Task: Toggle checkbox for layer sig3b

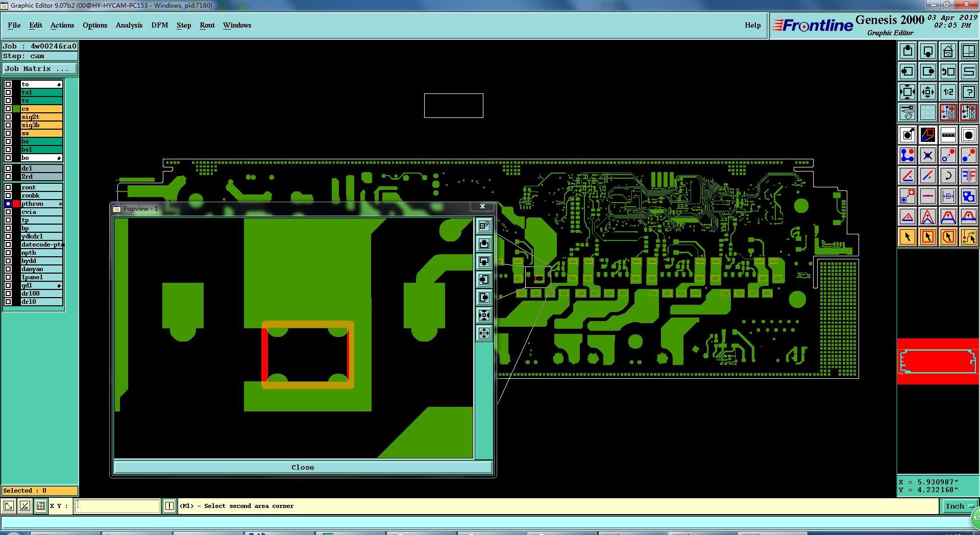Action: (x=8, y=125)
